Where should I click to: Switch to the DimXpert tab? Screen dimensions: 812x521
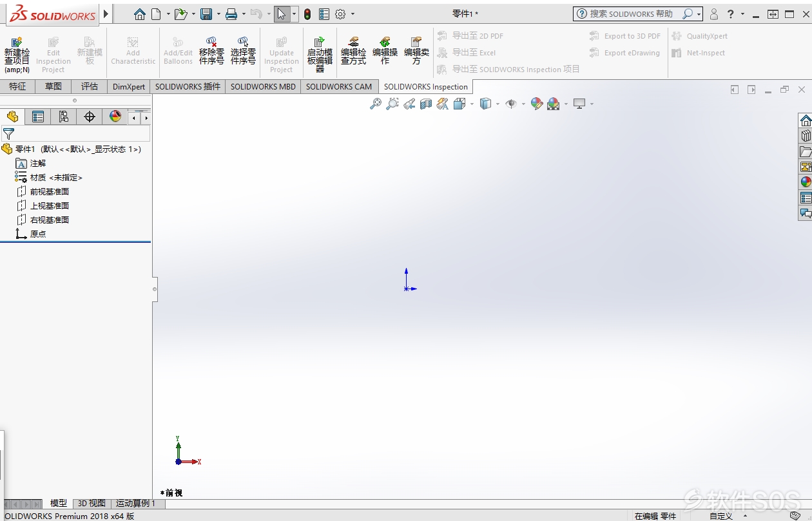[129, 86]
